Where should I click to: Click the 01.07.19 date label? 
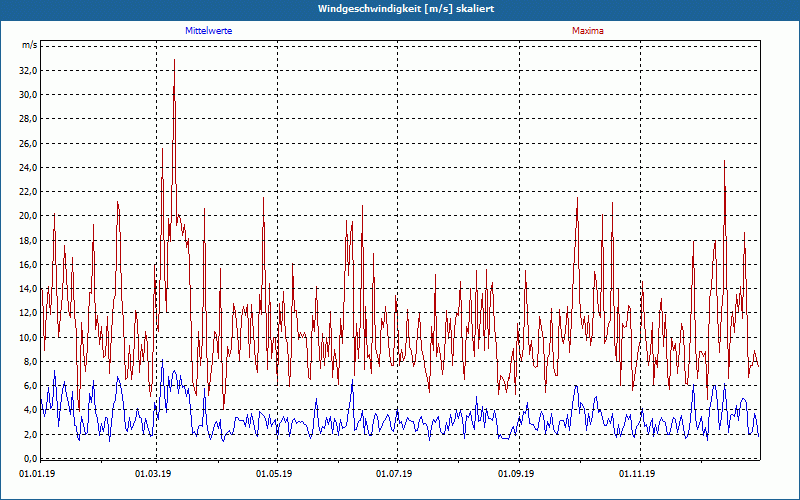394,474
